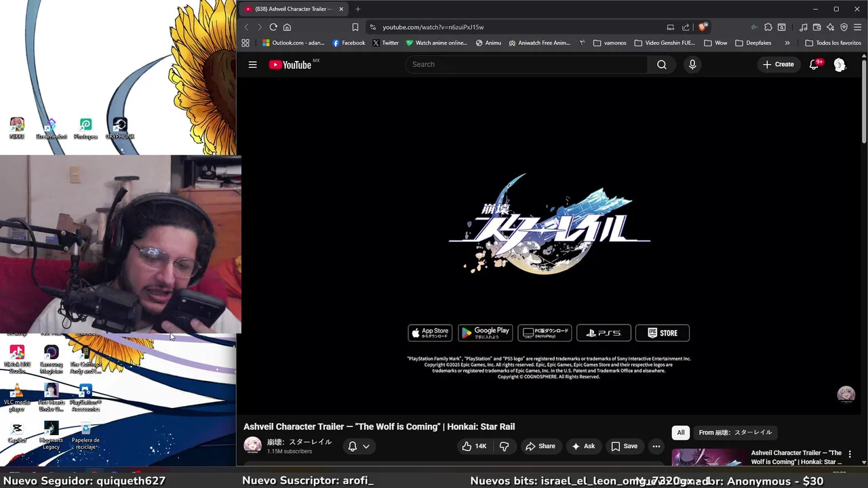Viewport: 868px width, 488px height.
Task: Open the recommended Ashveil trailer thumbnail
Action: (709, 457)
